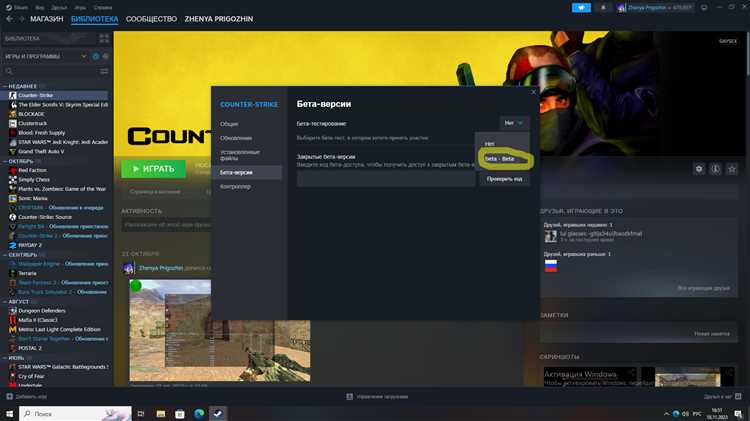The height and width of the screenshot is (421, 750).
Task: Collapse the СЕНТЯБРЬ section
Action: (x=5, y=255)
